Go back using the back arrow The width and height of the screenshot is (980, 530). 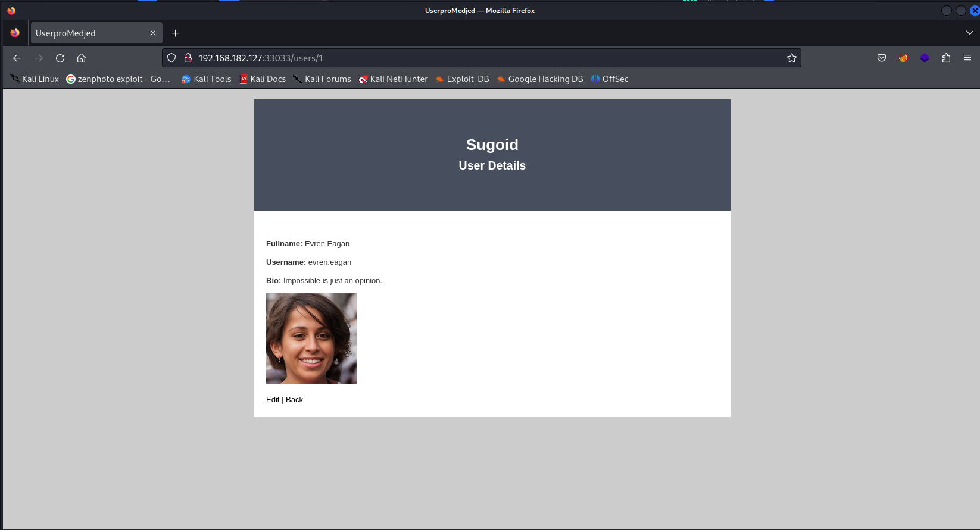(17, 58)
